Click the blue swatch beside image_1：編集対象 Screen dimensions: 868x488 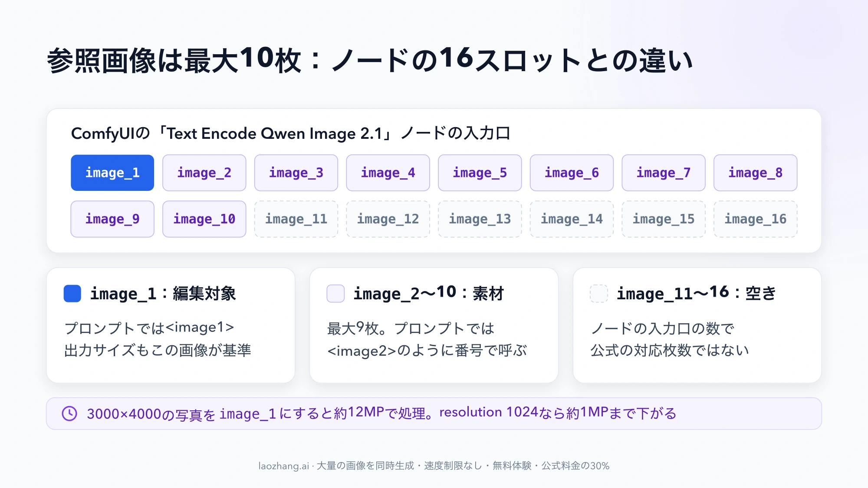click(x=72, y=293)
